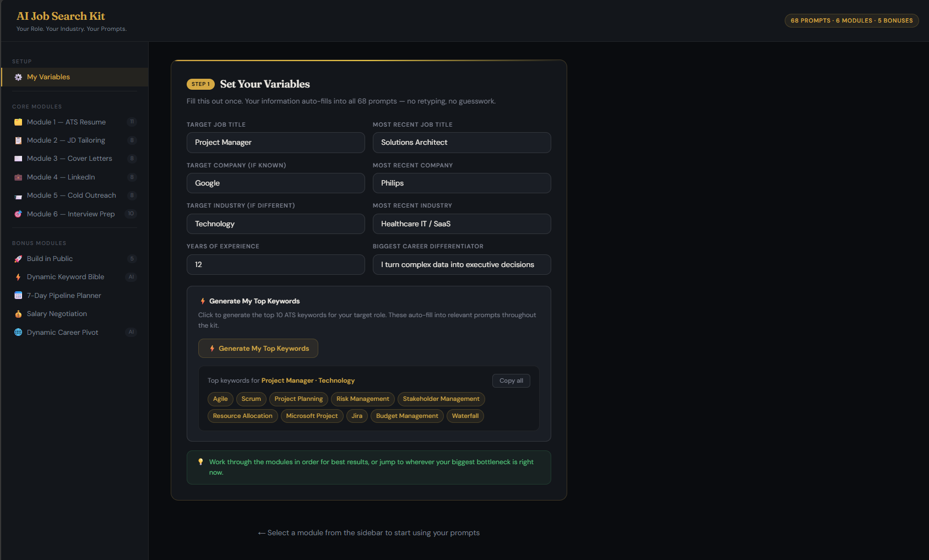Click the 'Select a module from the sidebar' hint text

(x=368, y=533)
